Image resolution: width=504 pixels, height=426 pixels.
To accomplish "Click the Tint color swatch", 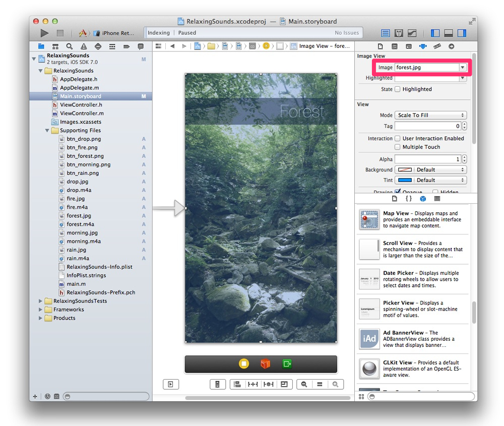I will [x=405, y=180].
